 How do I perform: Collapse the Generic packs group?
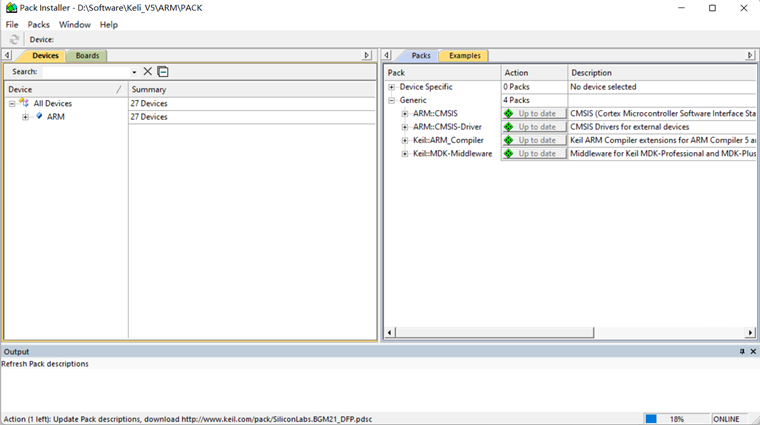pos(392,100)
